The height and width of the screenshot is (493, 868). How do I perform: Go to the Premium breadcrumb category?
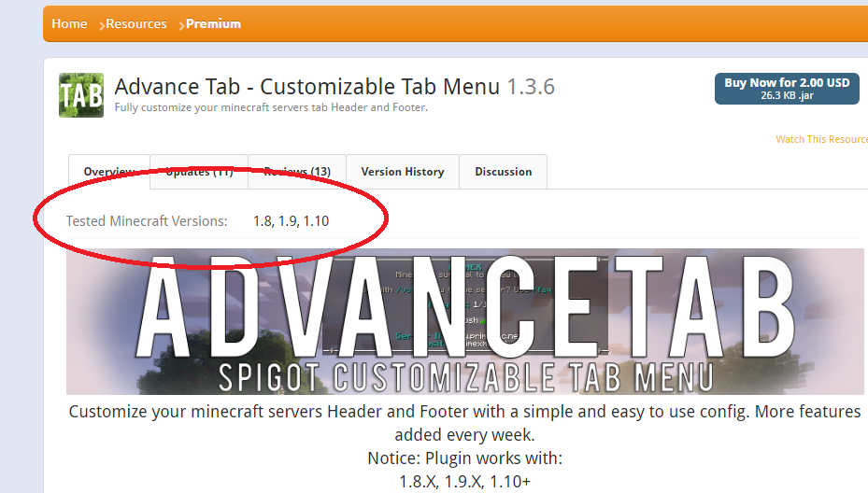click(213, 23)
